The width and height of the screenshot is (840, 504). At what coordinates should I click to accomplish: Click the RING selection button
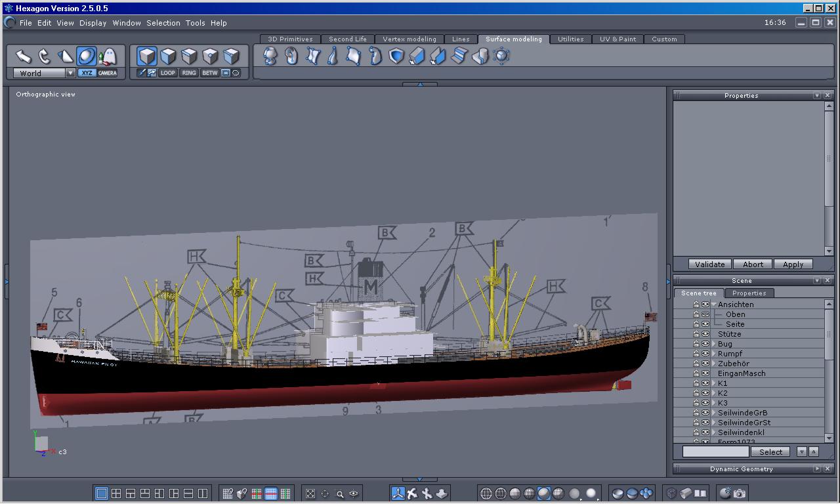pos(189,73)
